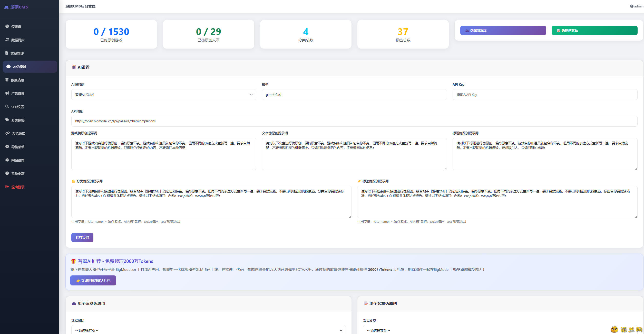Click the 退出登录 logout icon

coord(7,187)
